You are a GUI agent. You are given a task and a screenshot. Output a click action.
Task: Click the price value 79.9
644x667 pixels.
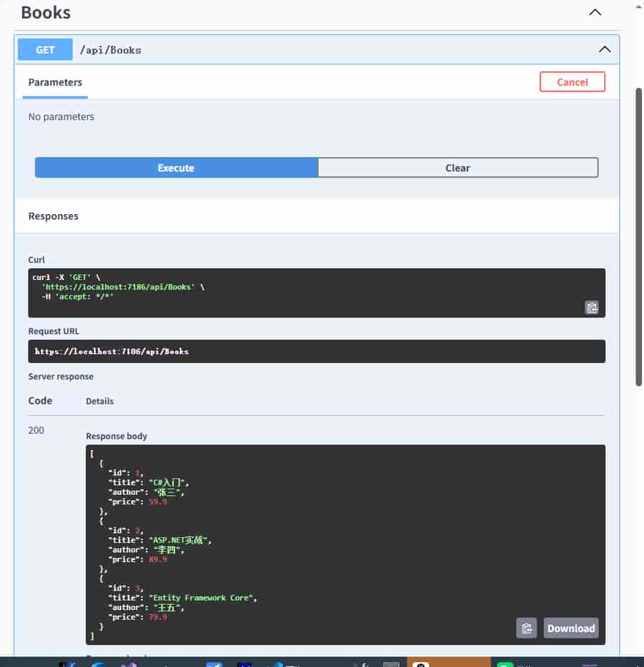[x=157, y=617]
